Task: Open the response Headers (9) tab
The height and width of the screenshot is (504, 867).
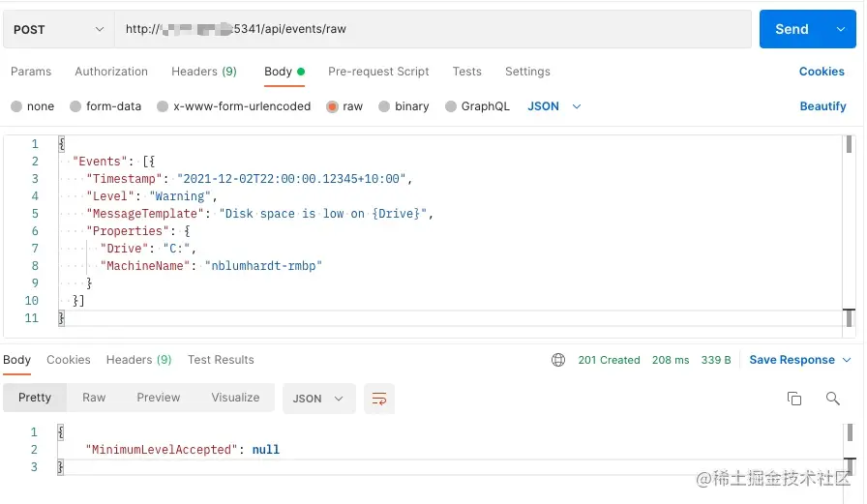Action: (x=138, y=360)
